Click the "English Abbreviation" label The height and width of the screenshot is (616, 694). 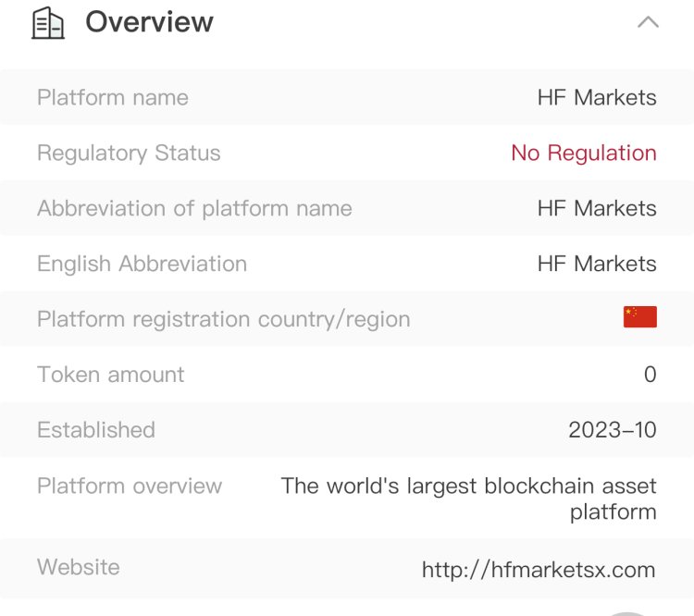coord(143,265)
